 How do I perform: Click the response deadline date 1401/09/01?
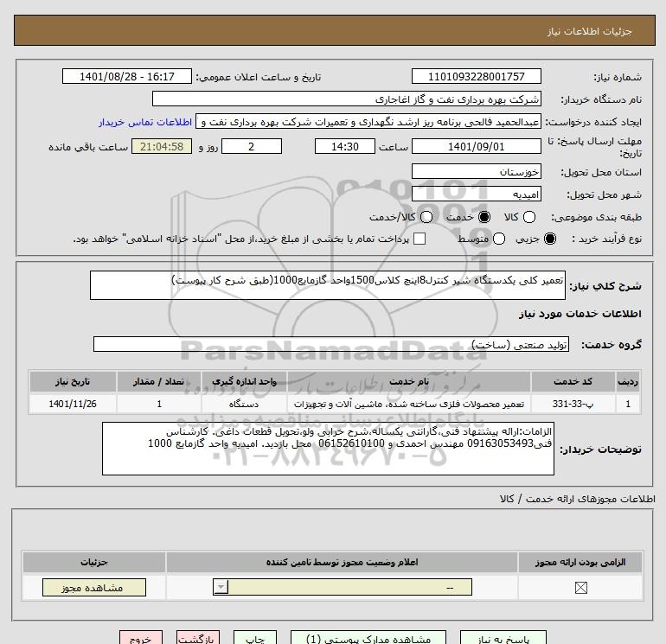[476, 146]
